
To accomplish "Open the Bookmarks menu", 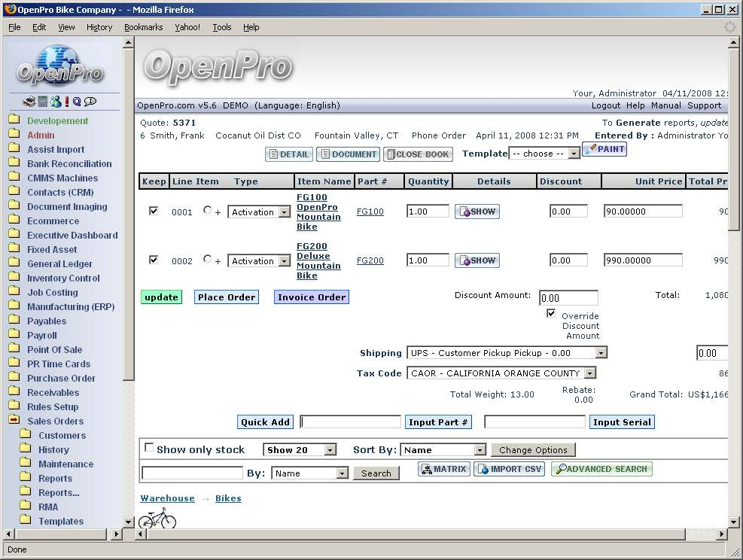I will pos(143,27).
